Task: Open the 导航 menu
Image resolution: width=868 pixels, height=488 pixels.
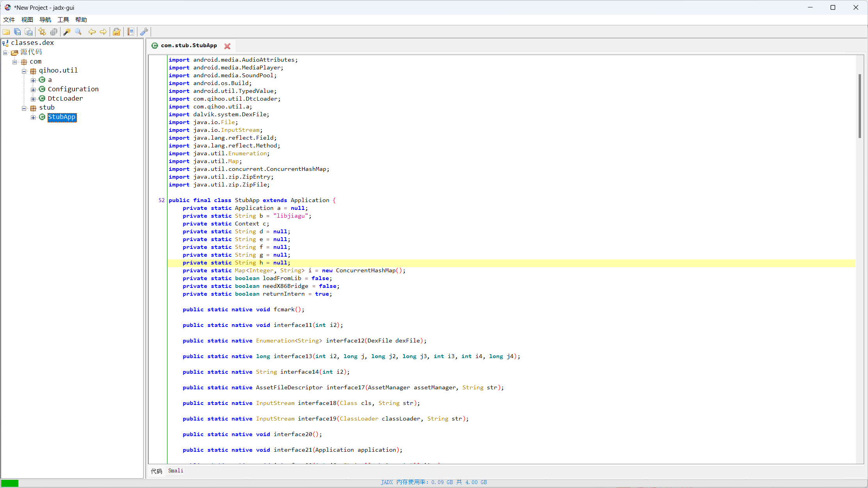Action: click(x=45, y=20)
